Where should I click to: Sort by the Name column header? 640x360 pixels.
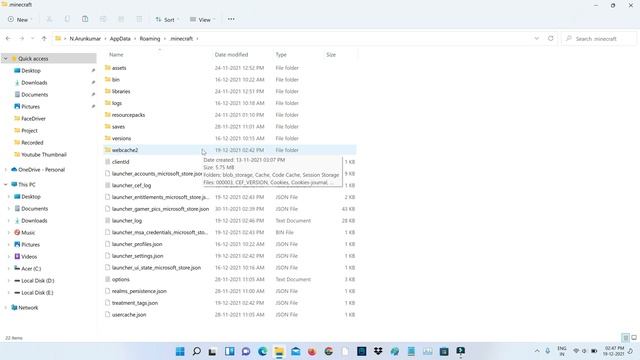click(x=116, y=54)
